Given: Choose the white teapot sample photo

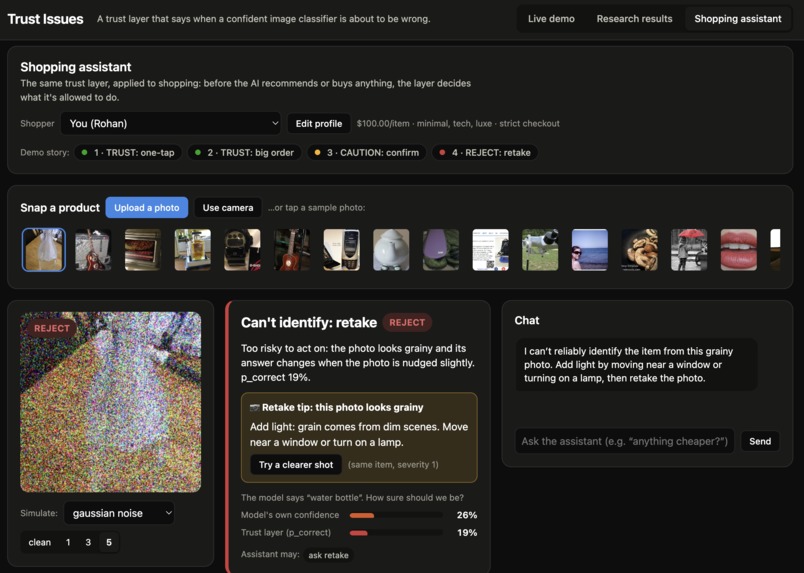Looking at the screenshot, I should [391, 250].
